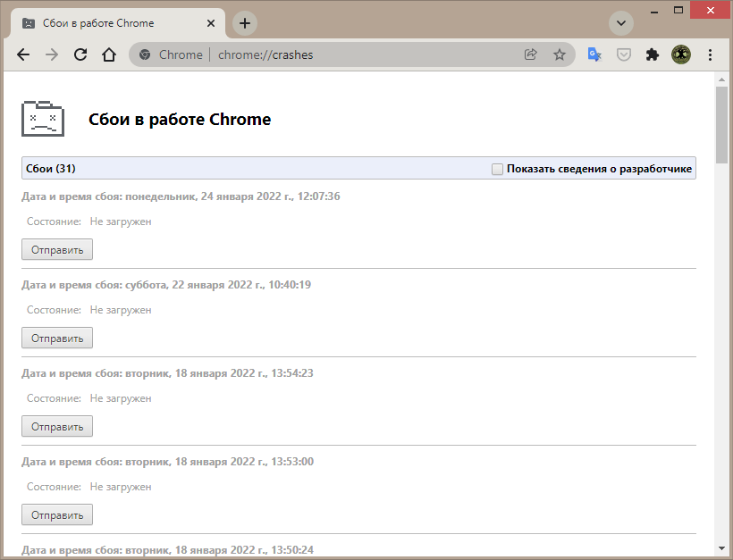Click the Chrome site info icon

click(x=145, y=54)
